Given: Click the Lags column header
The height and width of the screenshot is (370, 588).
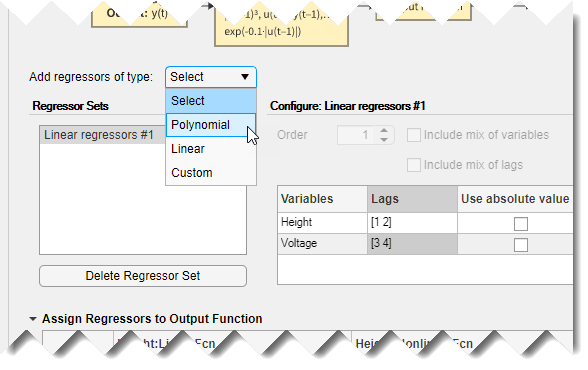Looking at the screenshot, I should coord(412,199).
